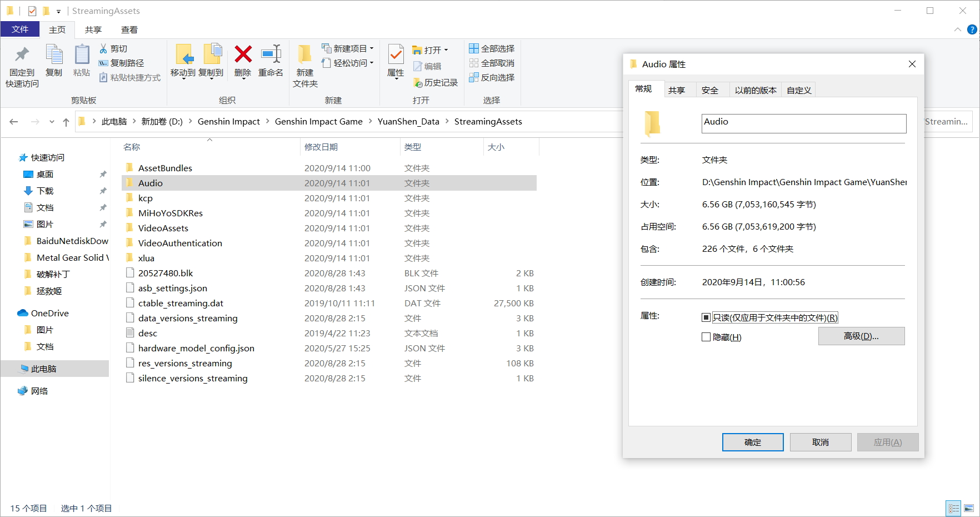
Task: Open Properties (属性) from ribbon
Action: 396,62
